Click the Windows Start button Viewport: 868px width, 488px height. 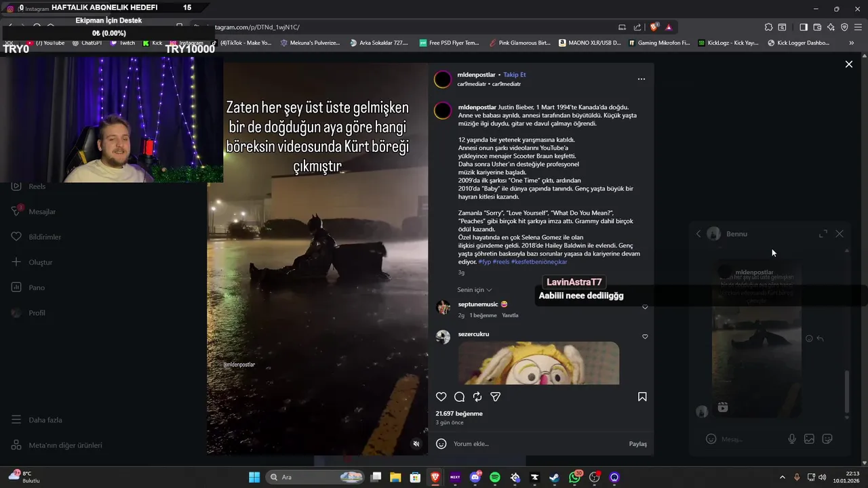254,477
